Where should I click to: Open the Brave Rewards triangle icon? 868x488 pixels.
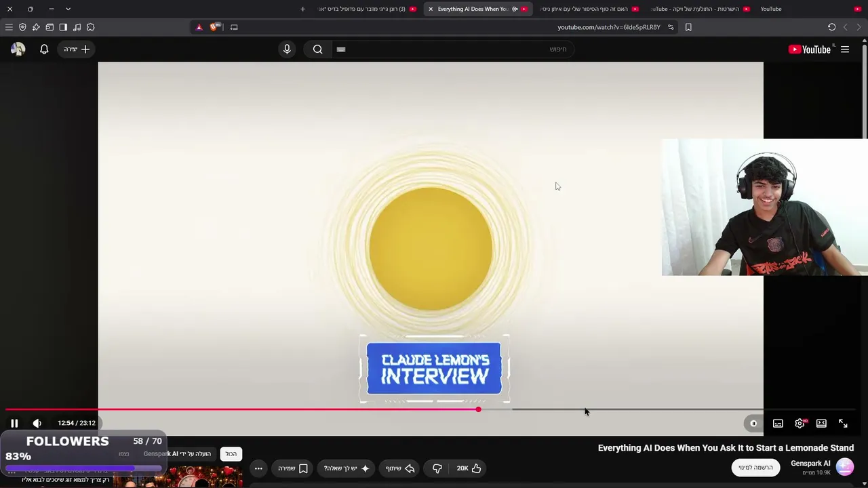(x=199, y=27)
